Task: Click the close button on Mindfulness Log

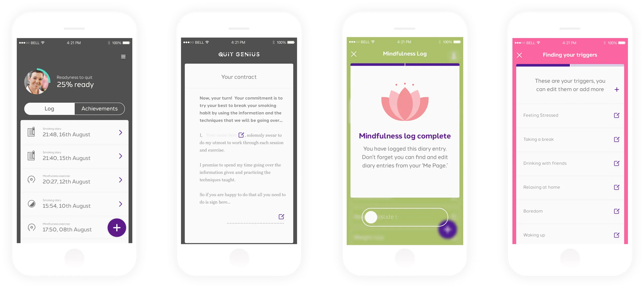Action: (353, 53)
